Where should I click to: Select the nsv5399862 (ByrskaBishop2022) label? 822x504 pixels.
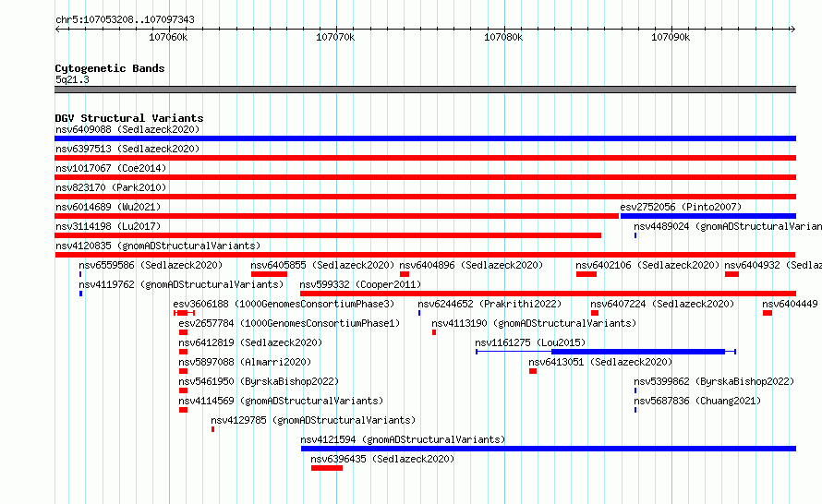pos(714,381)
